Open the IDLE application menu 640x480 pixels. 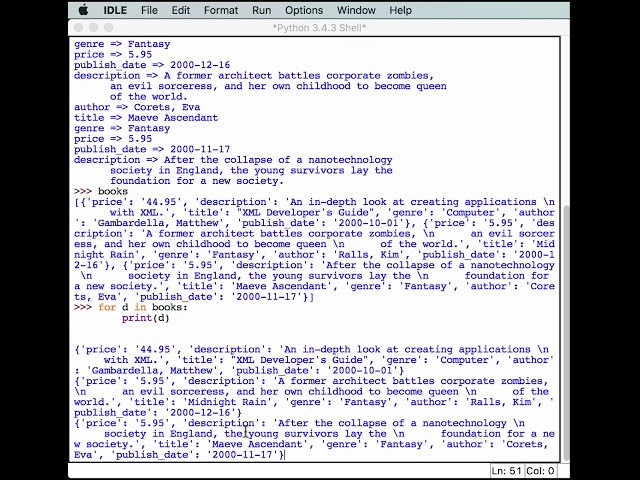coord(115,10)
